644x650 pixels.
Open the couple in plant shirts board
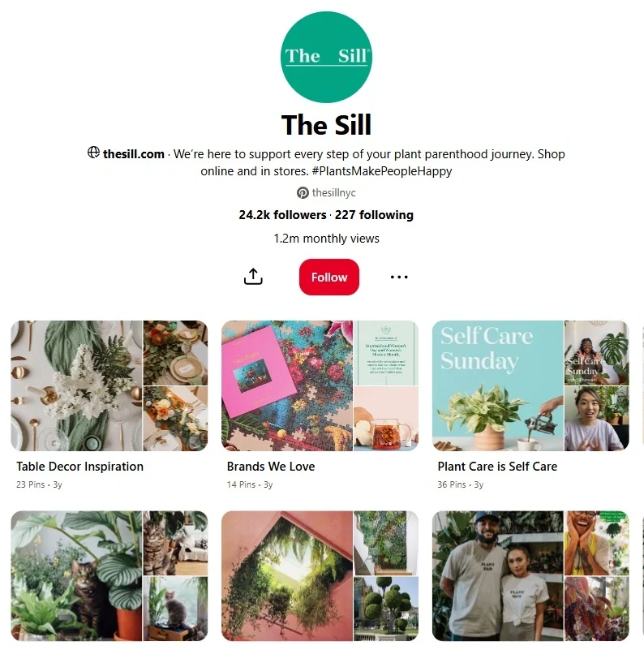[530, 576]
